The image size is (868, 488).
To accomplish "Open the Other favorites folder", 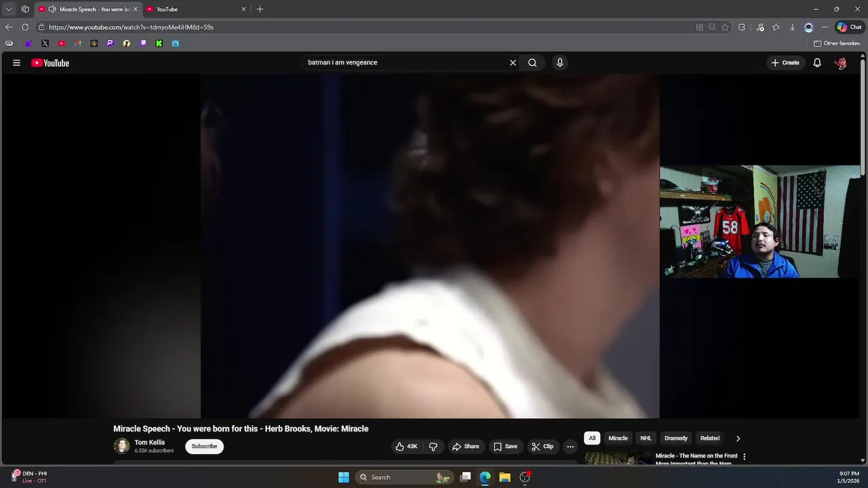I will [x=837, y=43].
